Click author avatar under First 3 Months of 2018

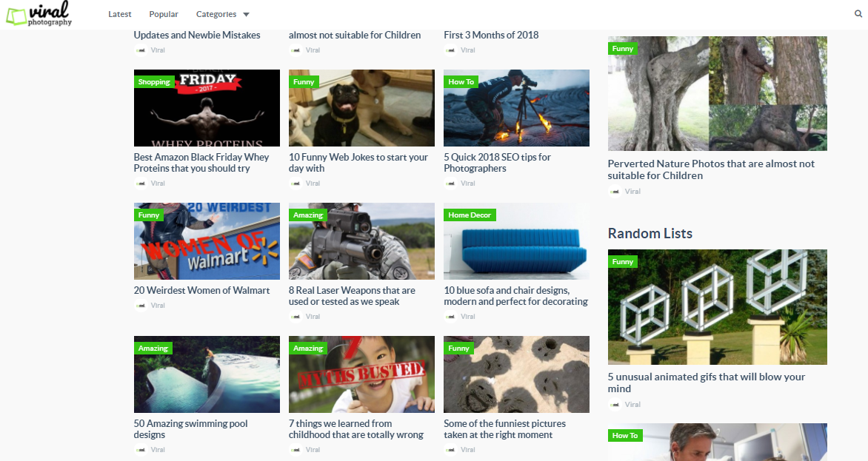click(x=450, y=50)
